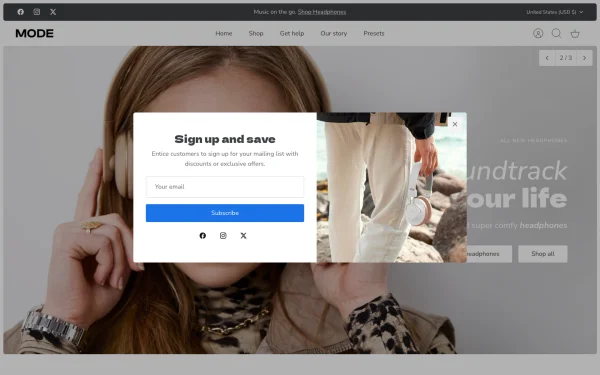Open the Get help menu item
The width and height of the screenshot is (600, 375).
(x=292, y=34)
